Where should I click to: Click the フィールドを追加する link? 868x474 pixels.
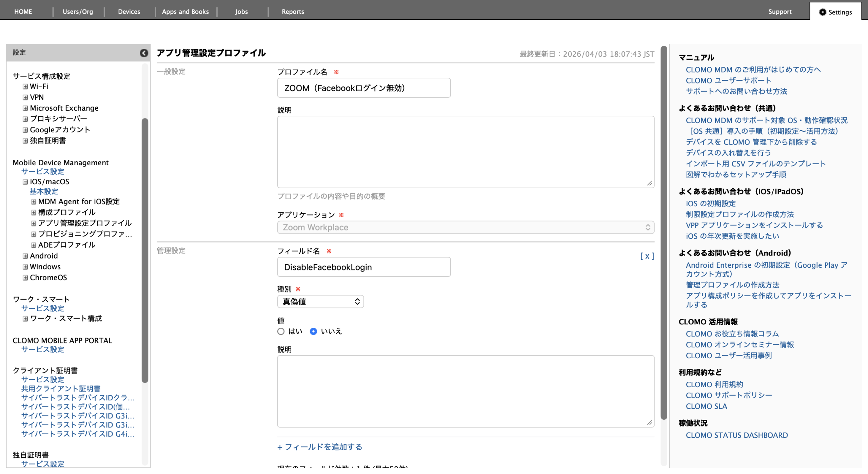coord(320,447)
